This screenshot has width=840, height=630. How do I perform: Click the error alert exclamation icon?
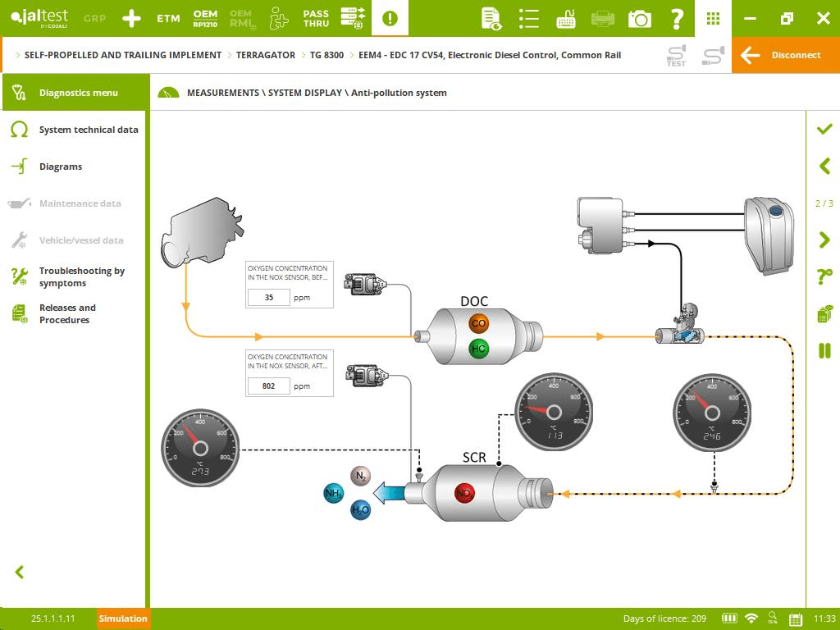pyautogui.click(x=390, y=18)
